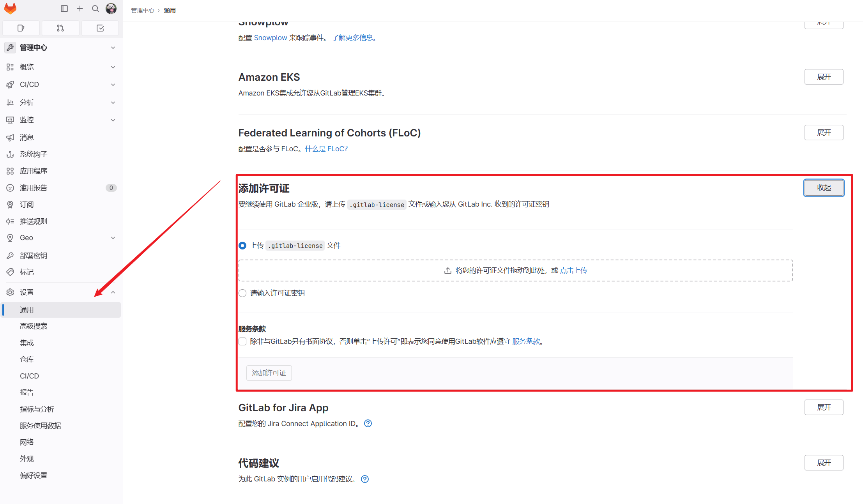Expand the 代码建议 section with 展开
Viewport: 863px width, 504px height.
coord(824,463)
